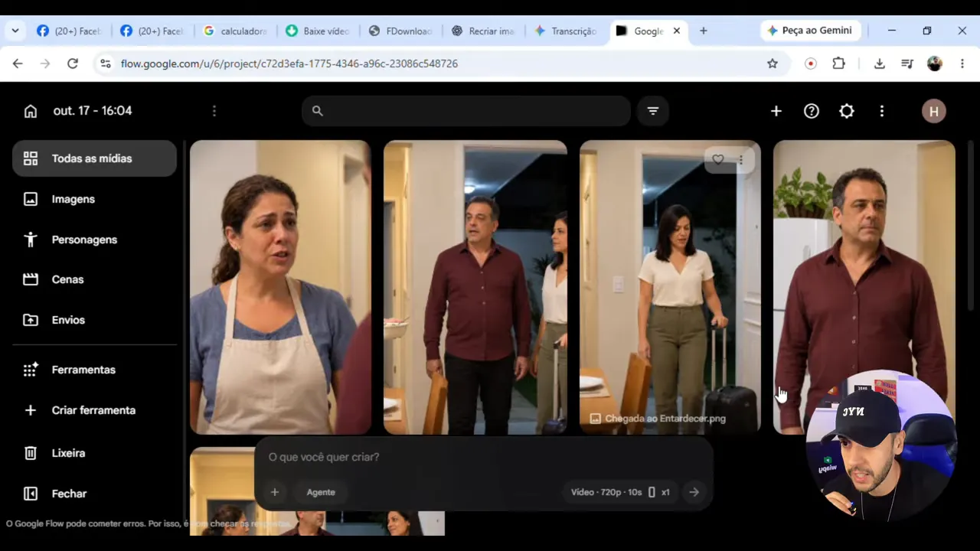Screen dimensions: 980x551
Task: Open the Agente mode selector
Action: coord(321,492)
